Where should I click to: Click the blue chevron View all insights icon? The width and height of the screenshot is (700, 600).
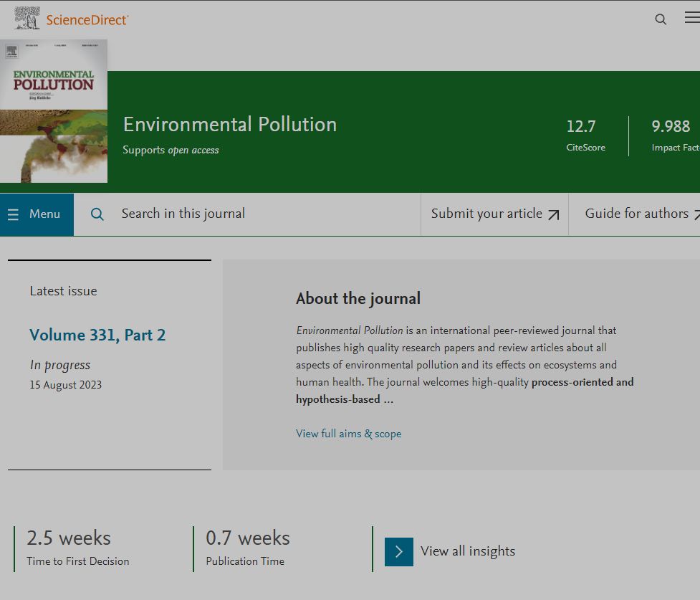coord(399,551)
